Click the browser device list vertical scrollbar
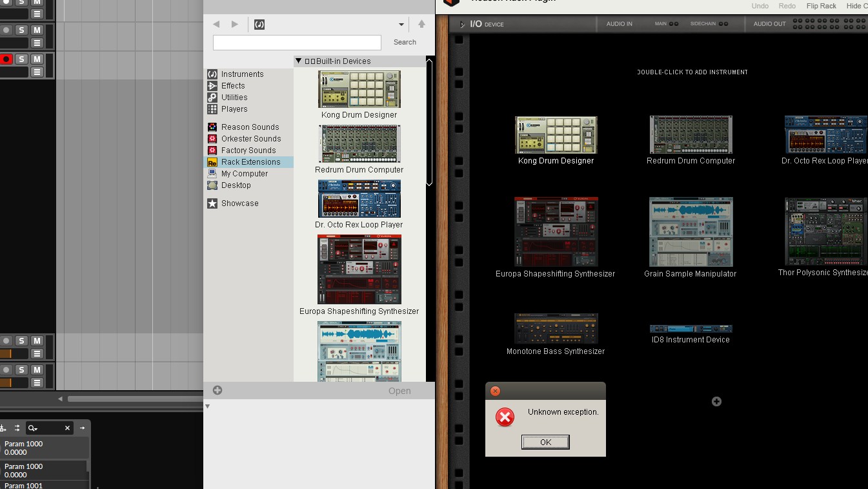The image size is (868, 489). 430,123
